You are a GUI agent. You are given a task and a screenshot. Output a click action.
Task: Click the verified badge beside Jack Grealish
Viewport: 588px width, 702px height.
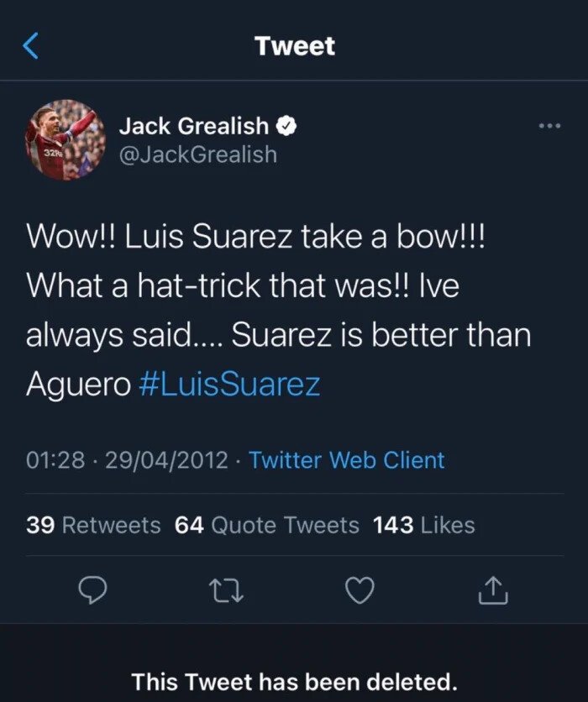click(x=286, y=127)
